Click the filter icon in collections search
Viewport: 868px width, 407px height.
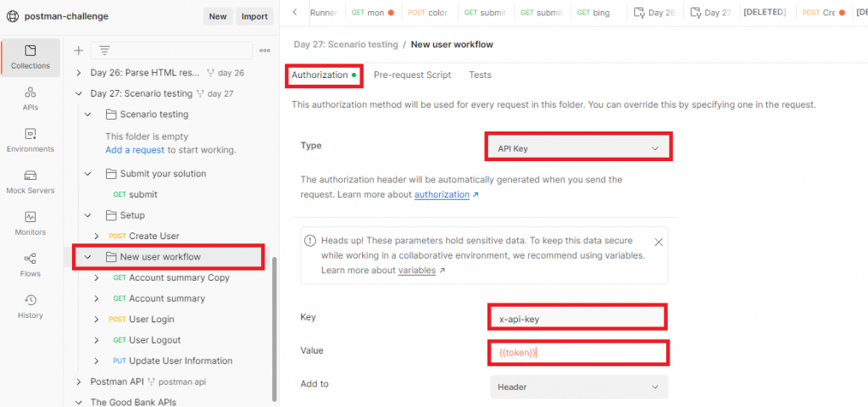tap(103, 51)
